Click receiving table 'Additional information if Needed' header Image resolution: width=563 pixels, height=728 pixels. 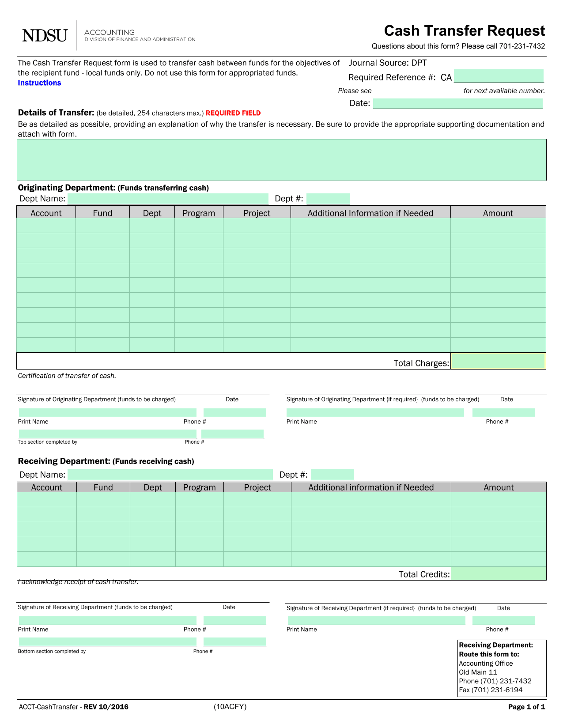[x=371, y=487]
